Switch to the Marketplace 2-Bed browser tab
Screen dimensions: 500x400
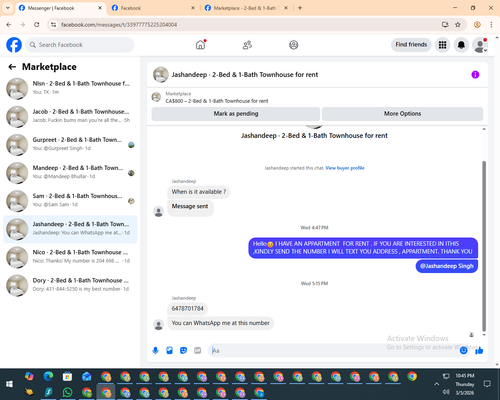pyautogui.click(x=246, y=8)
